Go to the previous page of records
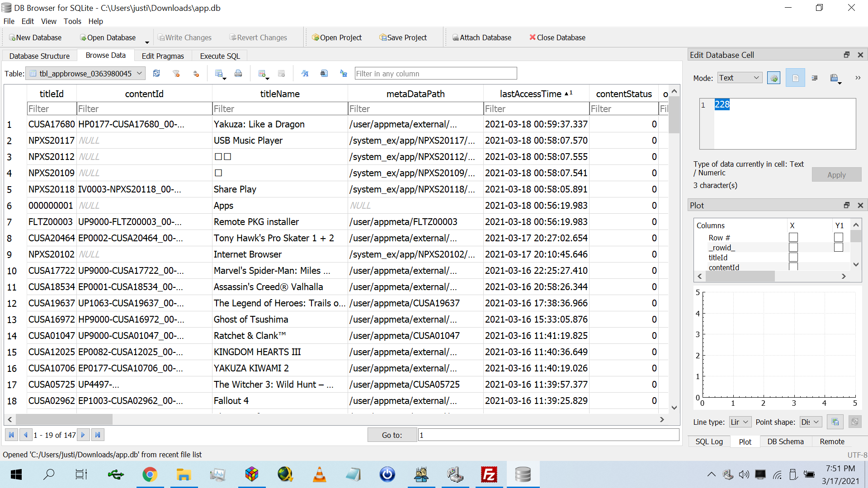Screen dimensions: 868x488 pyautogui.click(x=26, y=435)
